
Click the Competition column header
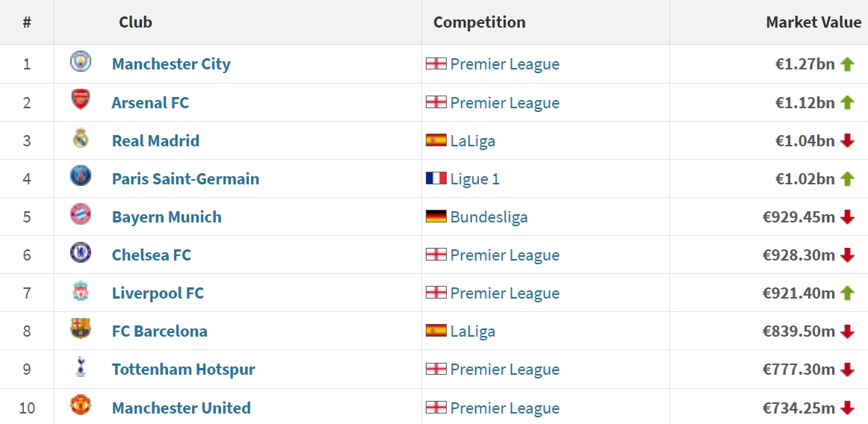[479, 22]
